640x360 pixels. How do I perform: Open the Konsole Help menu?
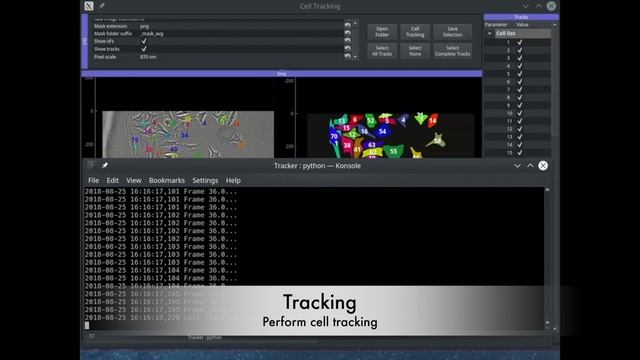tap(233, 180)
